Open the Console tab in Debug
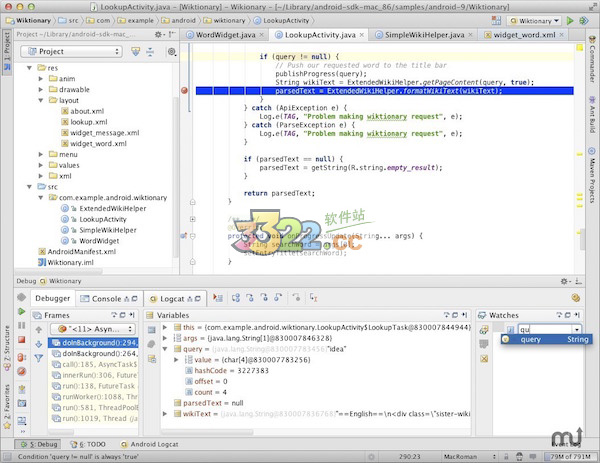600x463 pixels. click(x=106, y=298)
